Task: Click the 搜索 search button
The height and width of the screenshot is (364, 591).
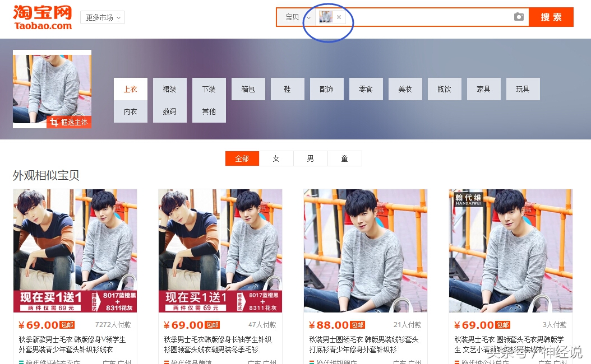Action: tap(551, 17)
